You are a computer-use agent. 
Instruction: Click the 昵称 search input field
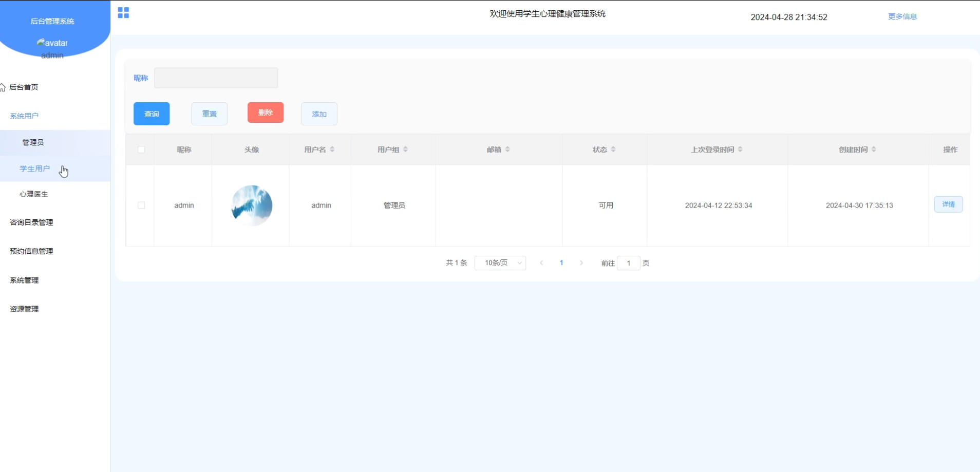pos(216,78)
